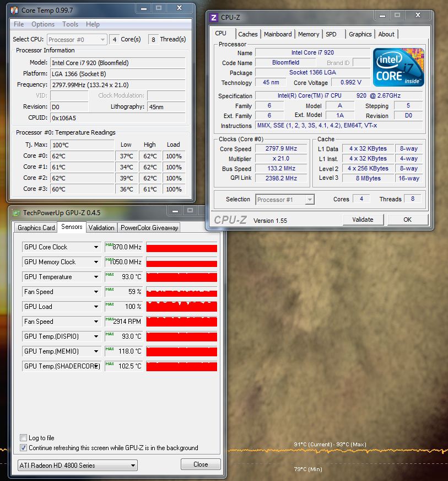Click the Core Speed 2797.9 MHz value
448x481 pixels.
coord(281,149)
